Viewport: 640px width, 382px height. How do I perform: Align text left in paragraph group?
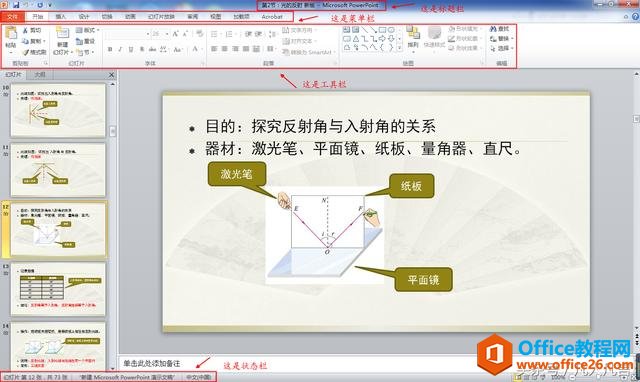point(214,49)
